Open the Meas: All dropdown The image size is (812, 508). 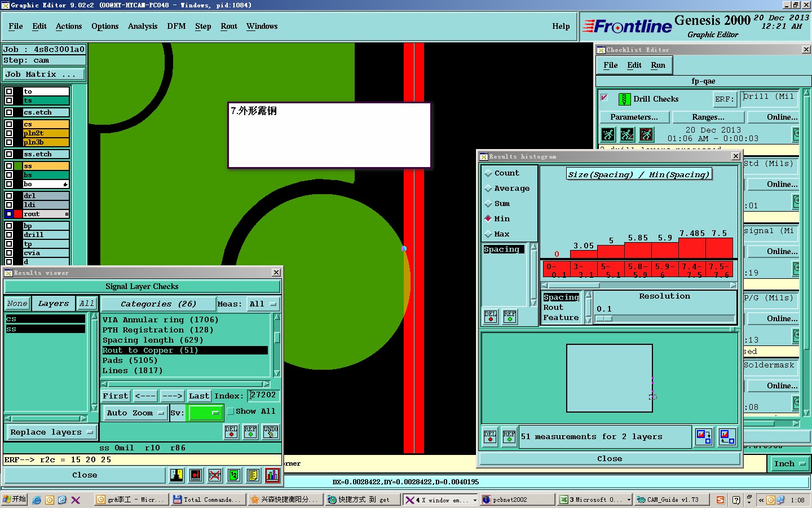[x=263, y=304]
